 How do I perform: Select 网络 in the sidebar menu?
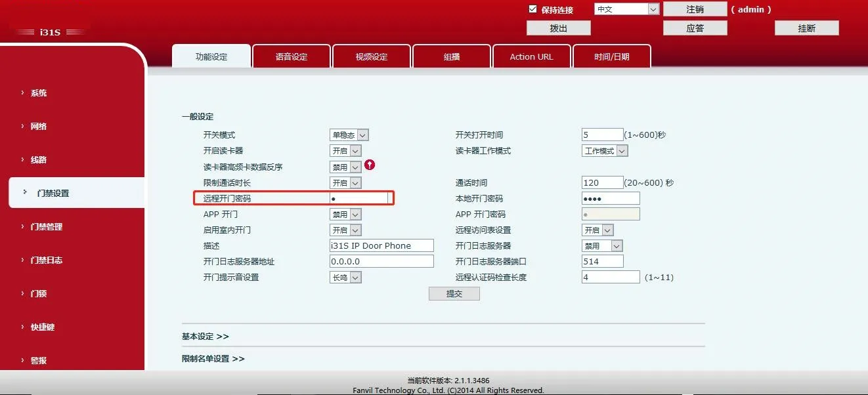pyautogui.click(x=37, y=126)
